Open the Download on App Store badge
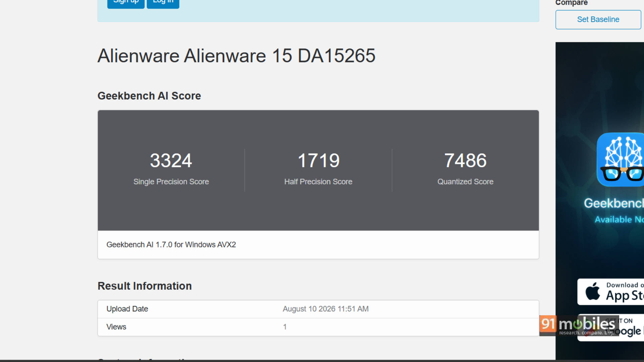Screen dimensions: 644x362 [x=610, y=292]
